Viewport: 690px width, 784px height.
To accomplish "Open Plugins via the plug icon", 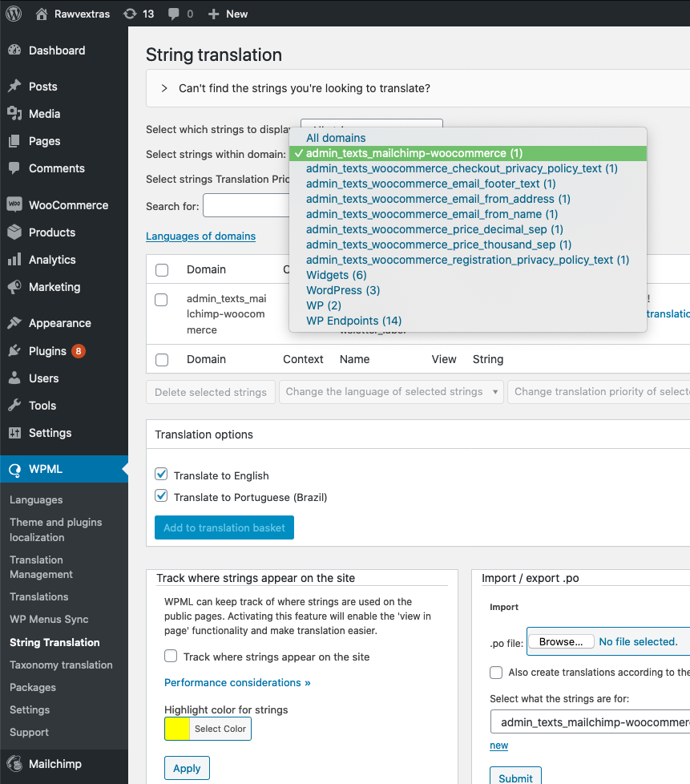I will coord(14,351).
